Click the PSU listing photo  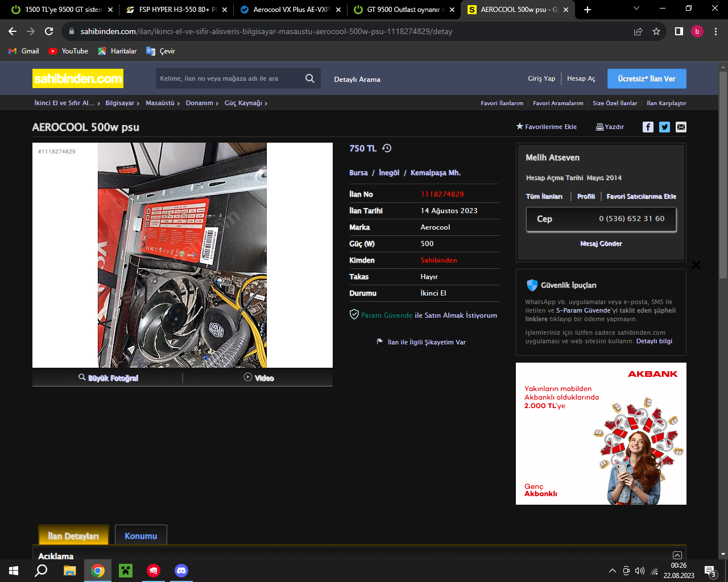[x=182, y=255]
